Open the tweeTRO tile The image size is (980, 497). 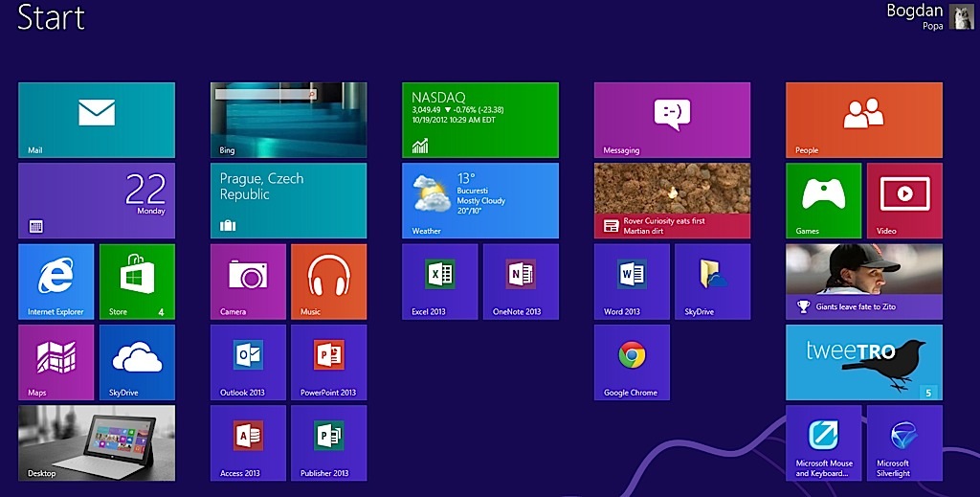pyautogui.click(x=864, y=362)
